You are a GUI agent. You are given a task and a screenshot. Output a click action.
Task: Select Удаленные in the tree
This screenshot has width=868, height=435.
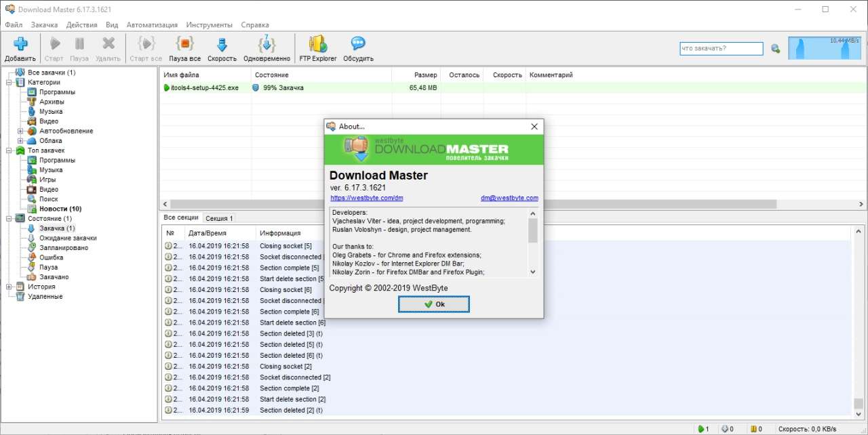(x=45, y=297)
